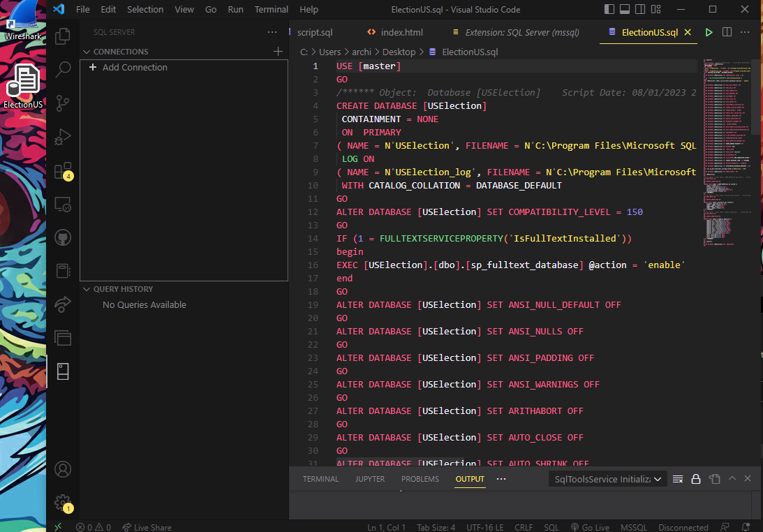The width and height of the screenshot is (763, 532).
Task: Add a connection using the plus icon
Action: pos(278,51)
